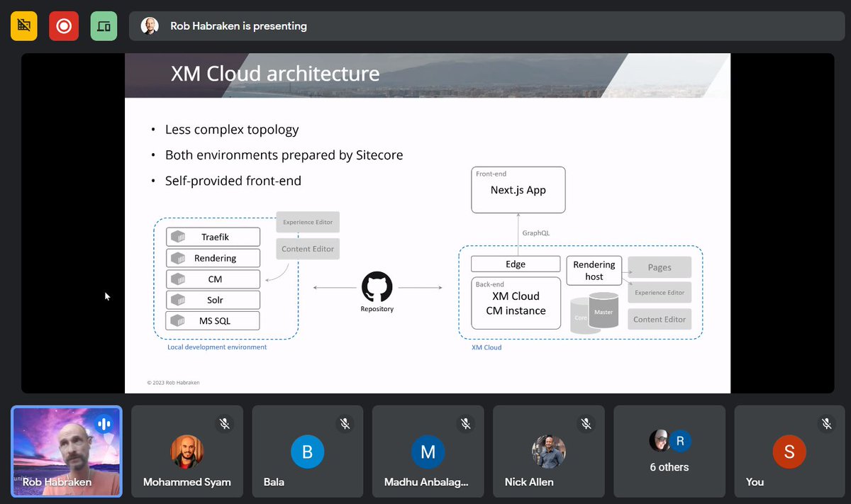Click the red recording indicator icon
Screen dimensions: 851x504
[63, 26]
